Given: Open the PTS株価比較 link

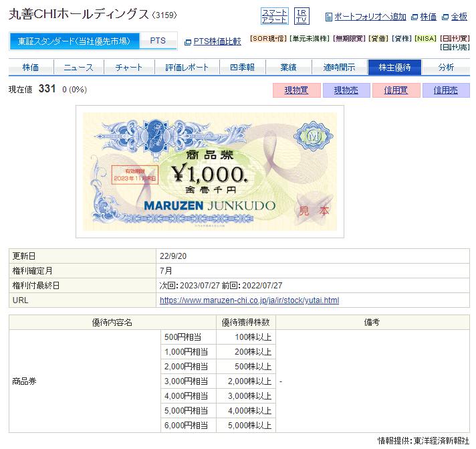Looking at the screenshot, I should click(x=217, y=41).
